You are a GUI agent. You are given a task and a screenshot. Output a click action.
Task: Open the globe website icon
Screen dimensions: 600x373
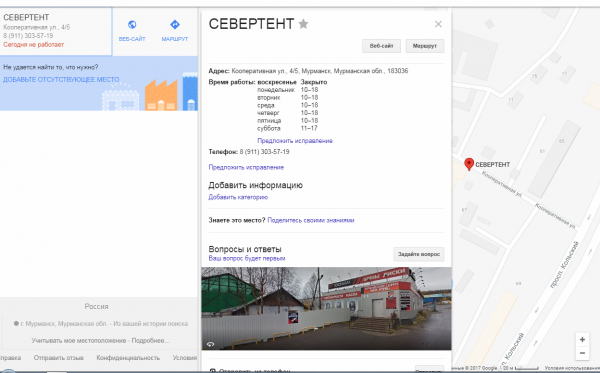(132, 25)
